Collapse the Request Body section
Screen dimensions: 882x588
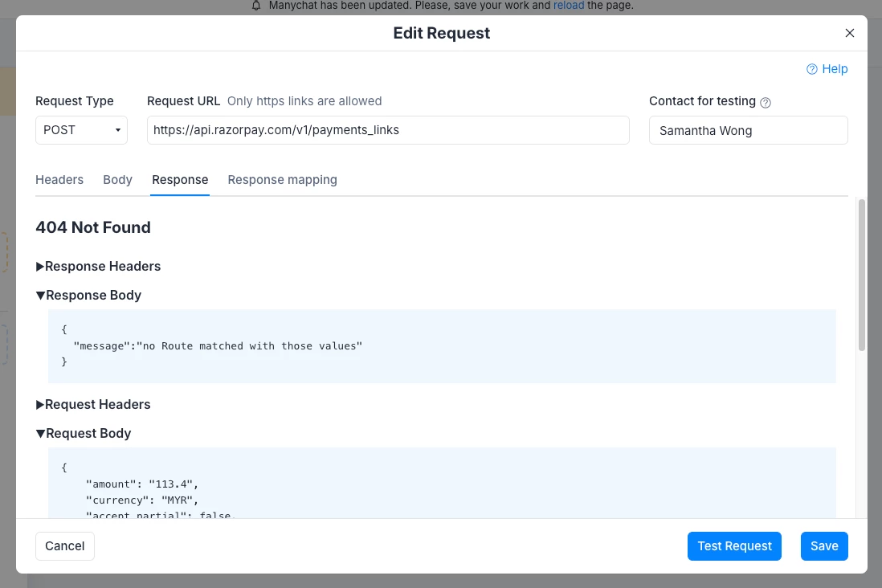(84, 433)
